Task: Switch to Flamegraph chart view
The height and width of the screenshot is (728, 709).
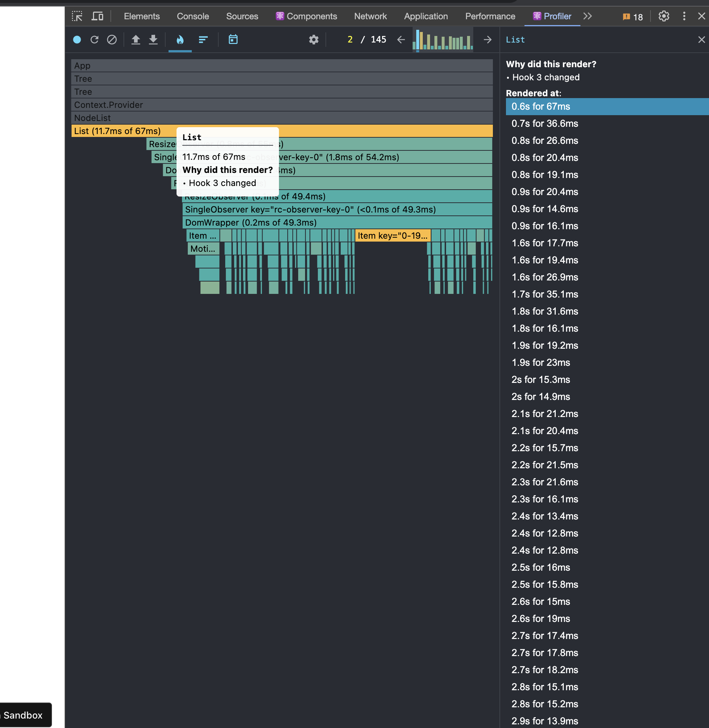Action: [x=180, y=40]
